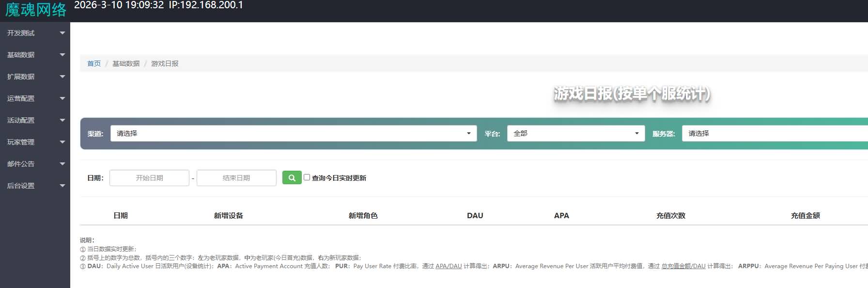Open the 渠道 dropdown
868x288 pixels.
pyautogui.click(x=294, y=133)
